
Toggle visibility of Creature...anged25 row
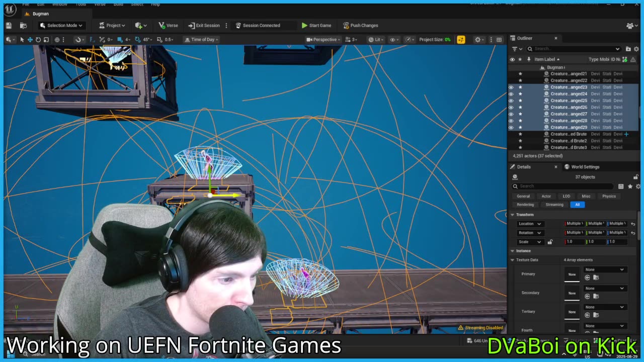pos(511,101)
